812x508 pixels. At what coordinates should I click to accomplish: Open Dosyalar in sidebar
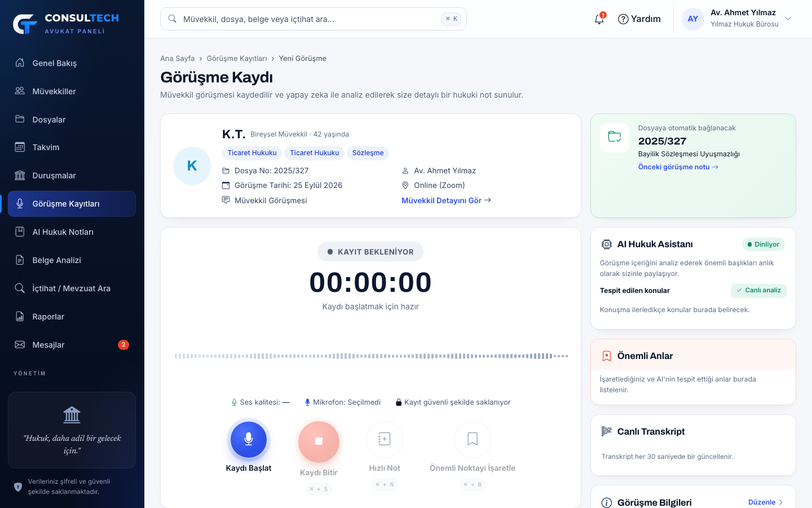click(72, 119)
